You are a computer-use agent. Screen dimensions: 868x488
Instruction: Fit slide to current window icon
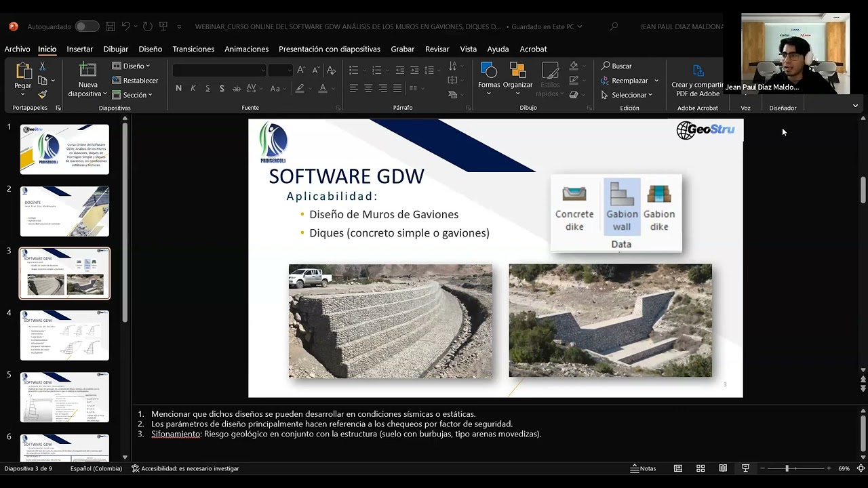[x=860, y=468]
